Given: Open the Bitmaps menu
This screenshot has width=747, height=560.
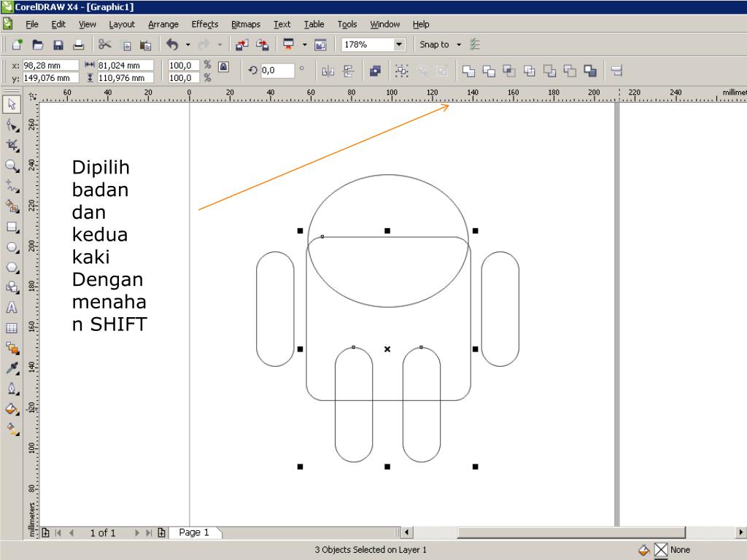Looking at the screenshot, I should pos(245,24).
